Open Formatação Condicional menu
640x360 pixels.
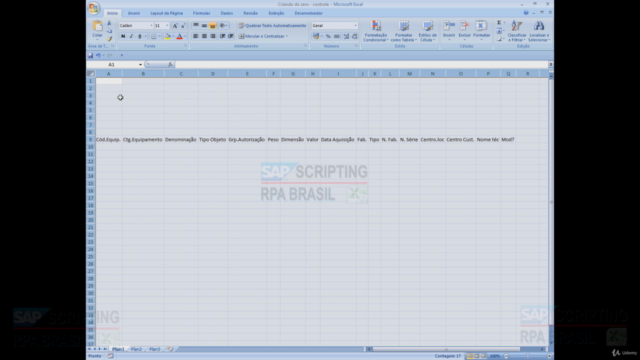point(376,31)
